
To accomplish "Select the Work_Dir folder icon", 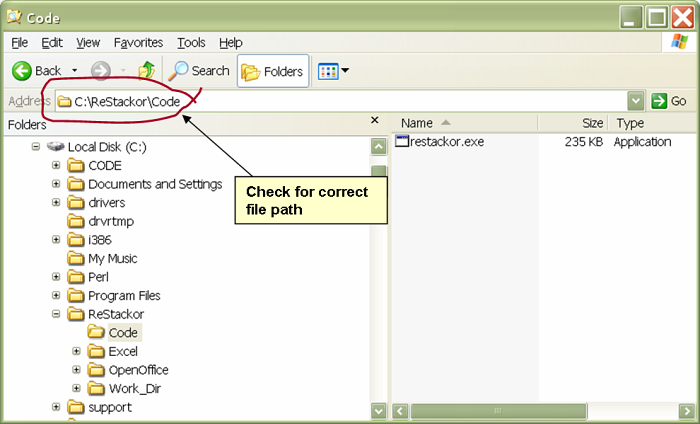I will (x=96, y=388).
